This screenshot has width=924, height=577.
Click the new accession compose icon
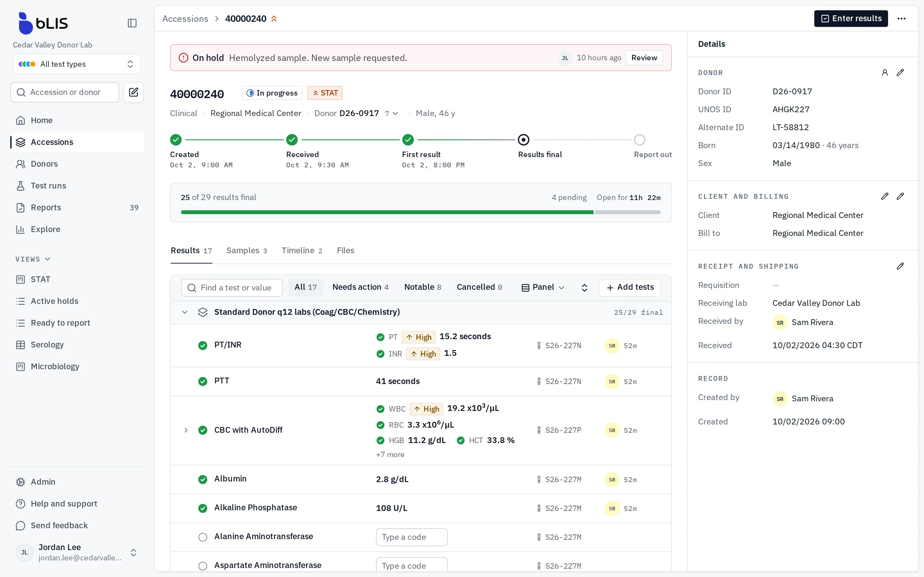pos(133,92)
